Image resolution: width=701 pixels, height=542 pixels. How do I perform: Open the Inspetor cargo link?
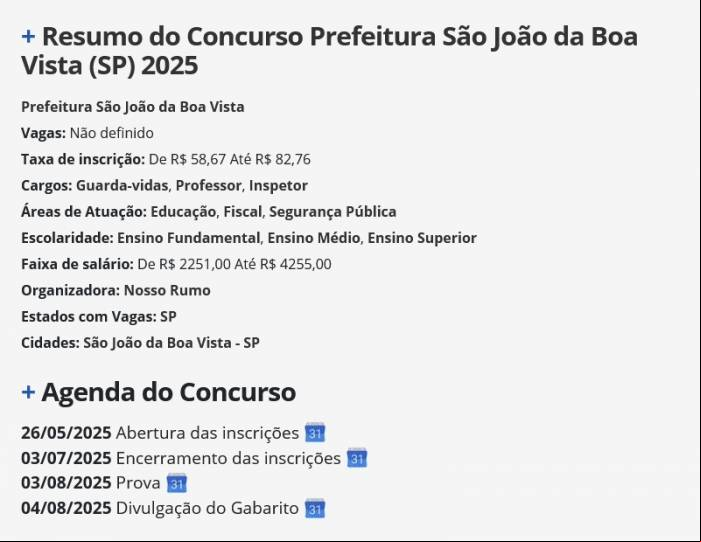(x=278, y=186)
